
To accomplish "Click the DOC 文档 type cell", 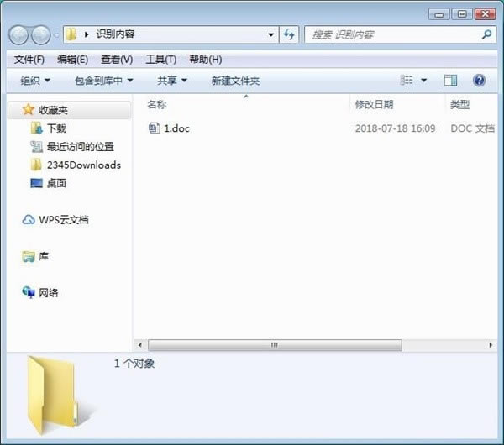I will click(472, 128).
